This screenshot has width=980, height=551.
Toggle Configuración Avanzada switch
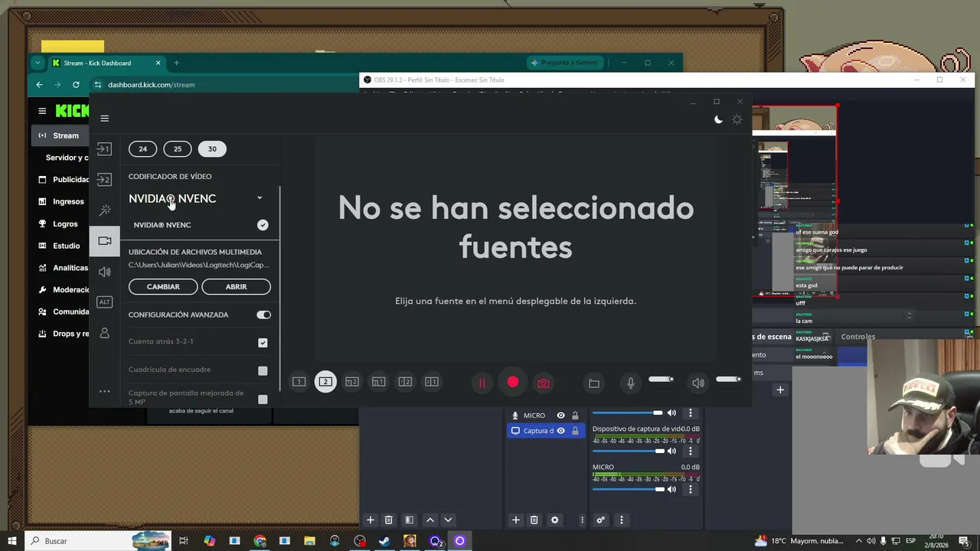[263, 315]
